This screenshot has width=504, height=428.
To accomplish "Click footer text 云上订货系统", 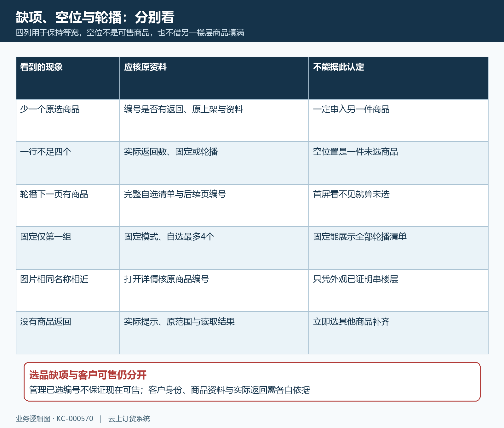I will 129,419.
